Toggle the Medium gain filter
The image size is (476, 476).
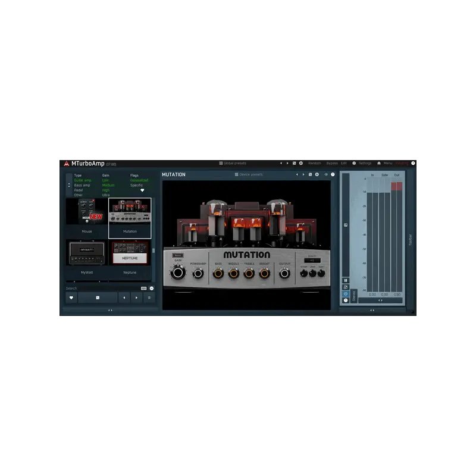(108, 185)
